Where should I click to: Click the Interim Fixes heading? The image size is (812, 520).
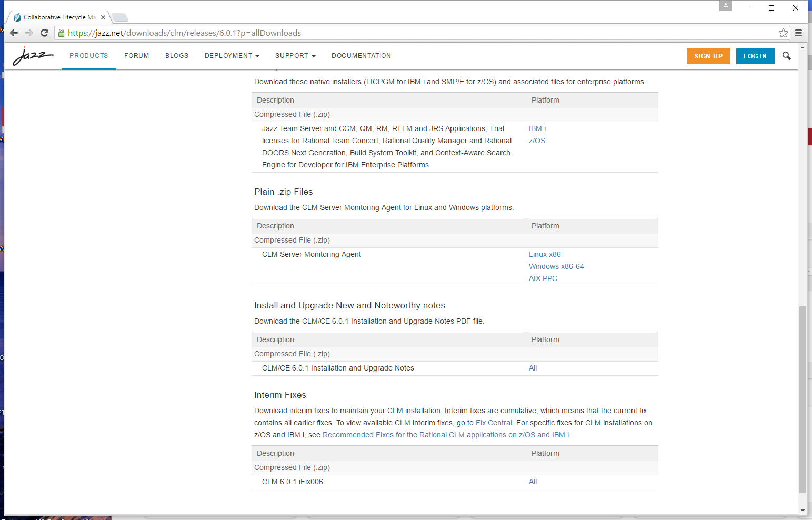(x=280, y=395)
